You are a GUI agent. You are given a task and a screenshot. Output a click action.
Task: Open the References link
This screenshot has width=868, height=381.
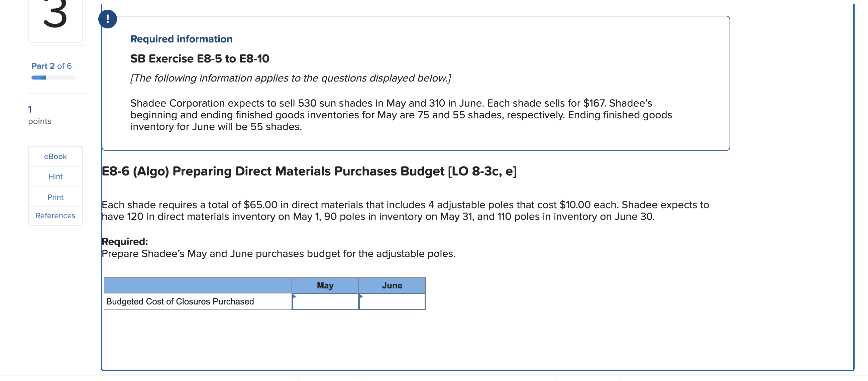pos(55,216)
